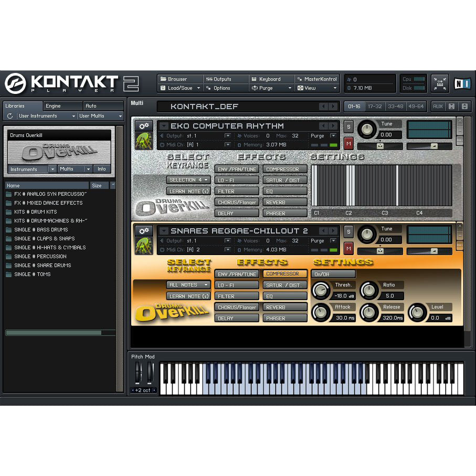This screenshot has height=476, width=476.
Task: Open MasterKontrol view
Action: pyautogui.click(x=316, y=79)
